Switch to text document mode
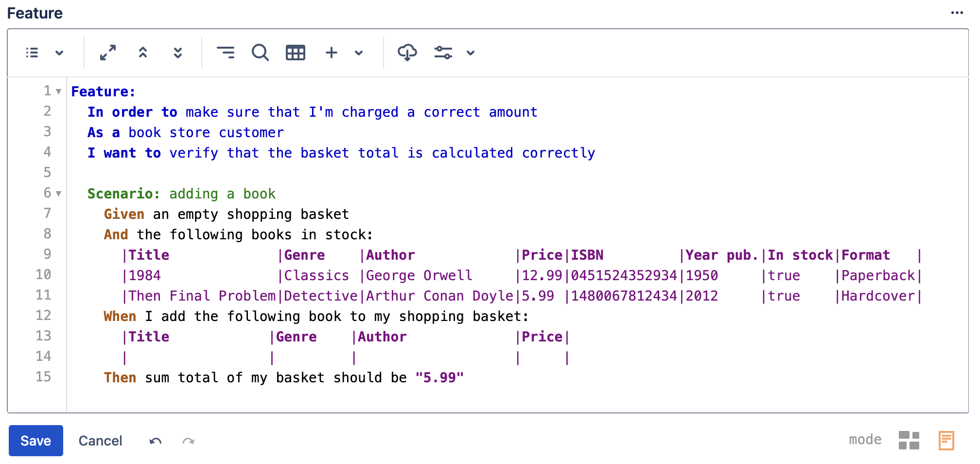Screen dimensions: 980x464 pos(946,440)
